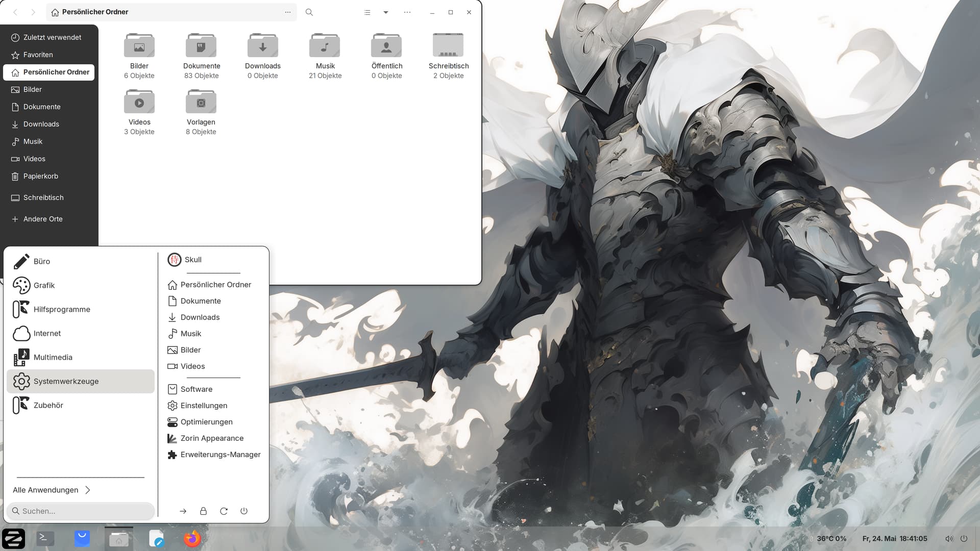Open the text editor icon on taskbar
The width and height of the screenshot is (980, 551).
tap(156, 538)
